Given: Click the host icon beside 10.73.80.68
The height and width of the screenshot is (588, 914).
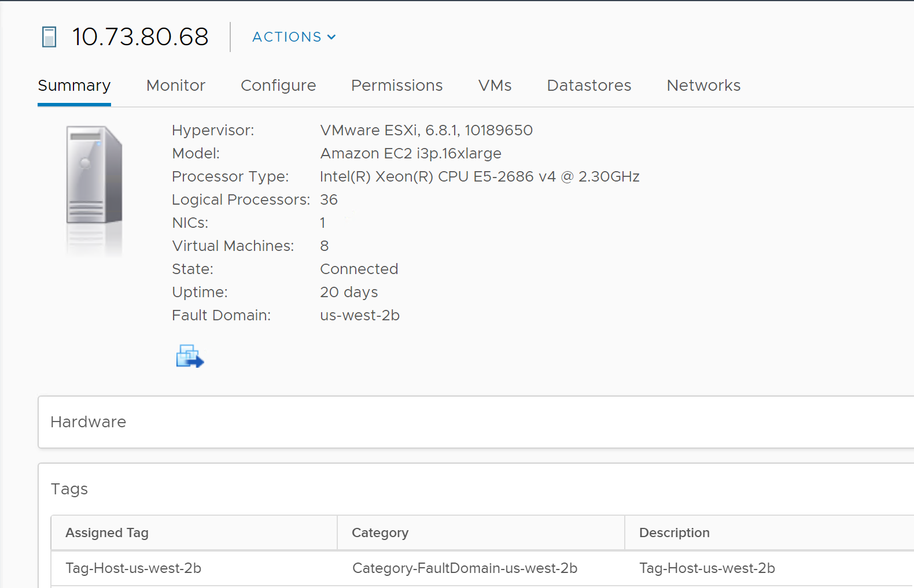Looking at the screenshot, I should (49, 37).
